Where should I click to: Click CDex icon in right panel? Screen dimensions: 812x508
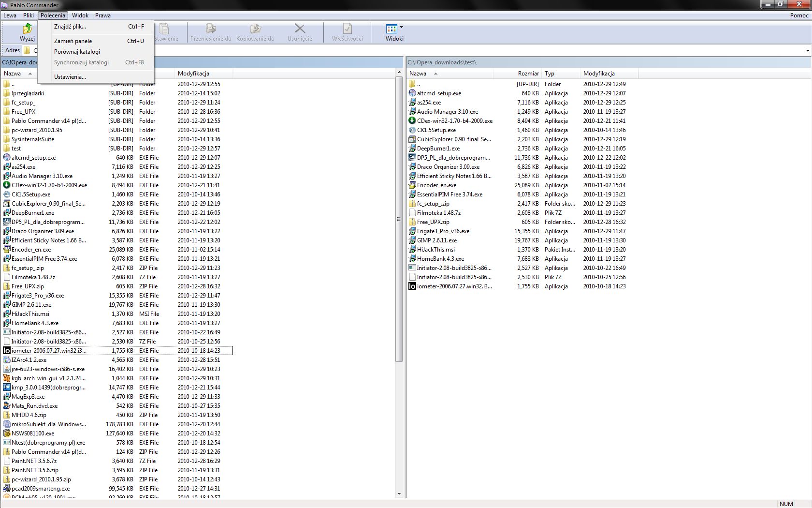click(412, 121)
